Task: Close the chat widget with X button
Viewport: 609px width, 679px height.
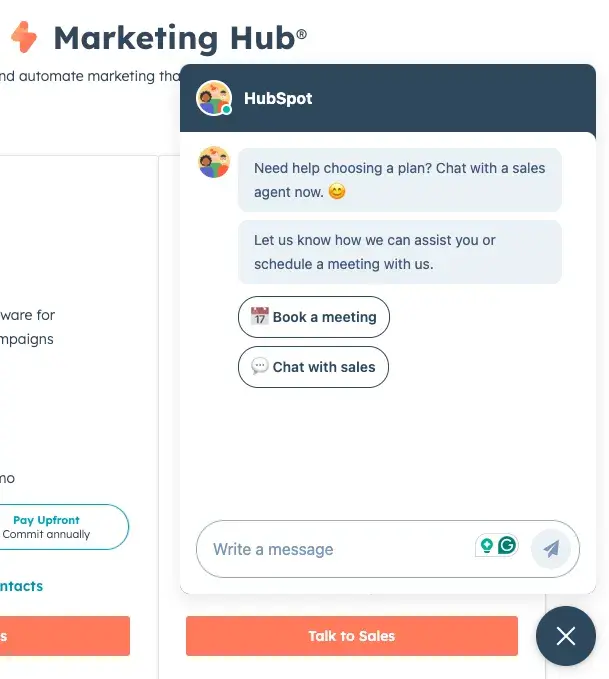Action: pos(566,636)
